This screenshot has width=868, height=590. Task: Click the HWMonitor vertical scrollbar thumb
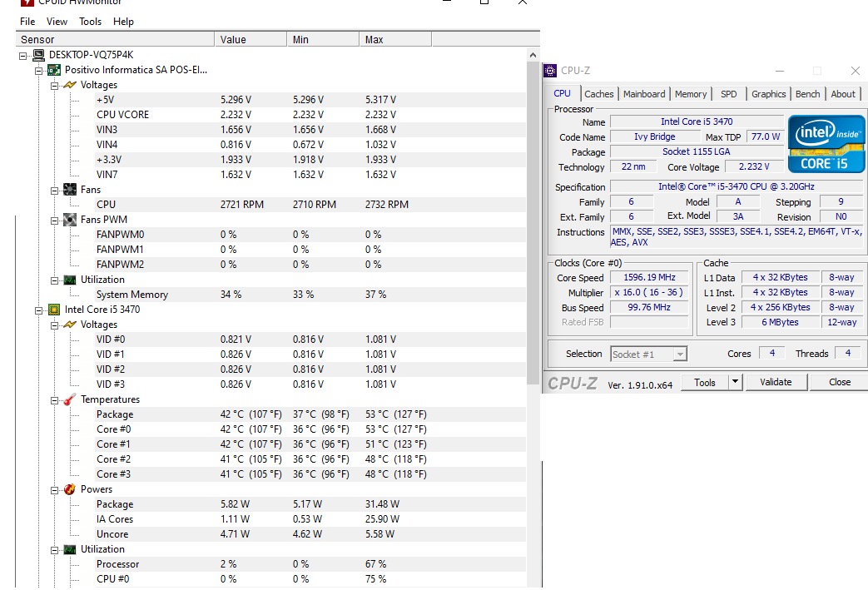[x=533, y=223]
